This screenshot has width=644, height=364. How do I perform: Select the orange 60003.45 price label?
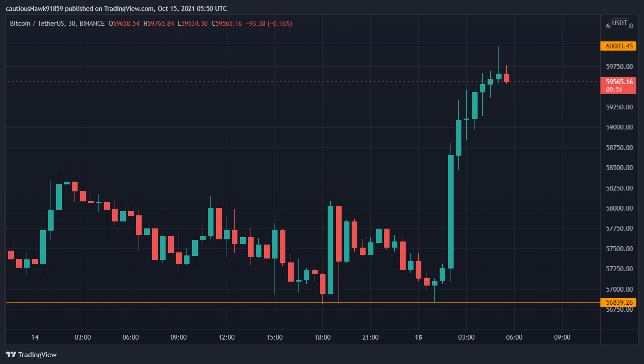(618, 46)
